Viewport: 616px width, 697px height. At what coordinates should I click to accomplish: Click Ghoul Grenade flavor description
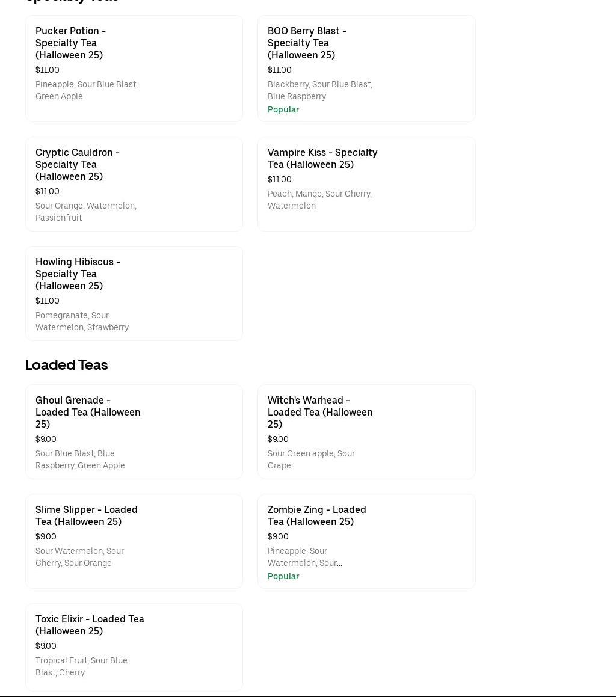(80, 459)
